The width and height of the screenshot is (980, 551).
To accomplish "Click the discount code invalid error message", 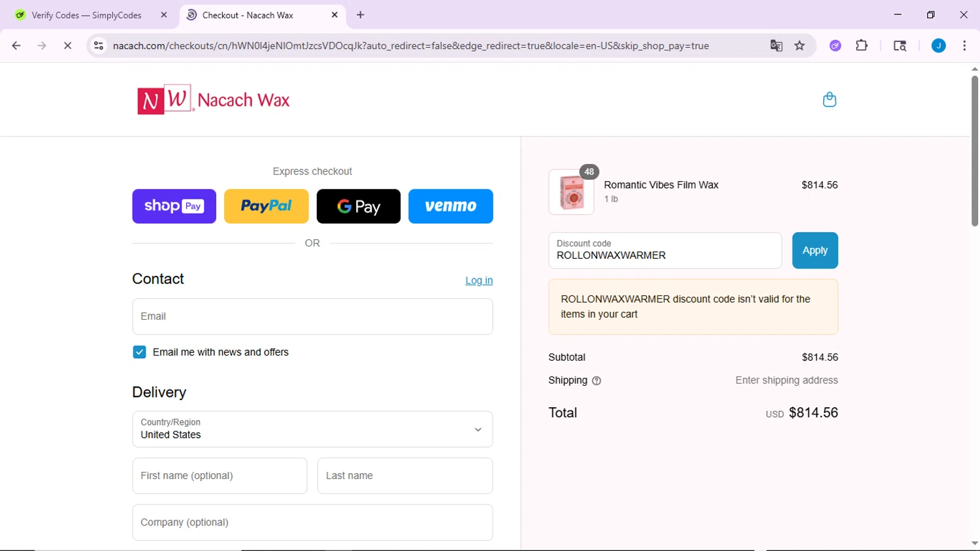I will click(693, 307).
